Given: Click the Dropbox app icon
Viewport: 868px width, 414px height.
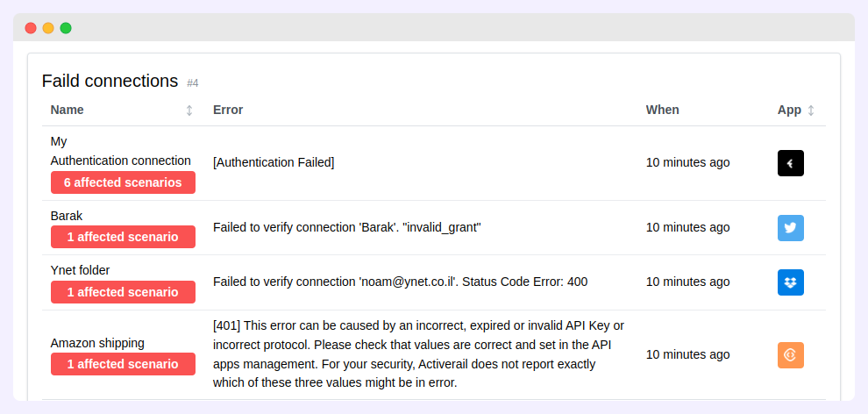Looking at the screenshot, I should (791, 282).
